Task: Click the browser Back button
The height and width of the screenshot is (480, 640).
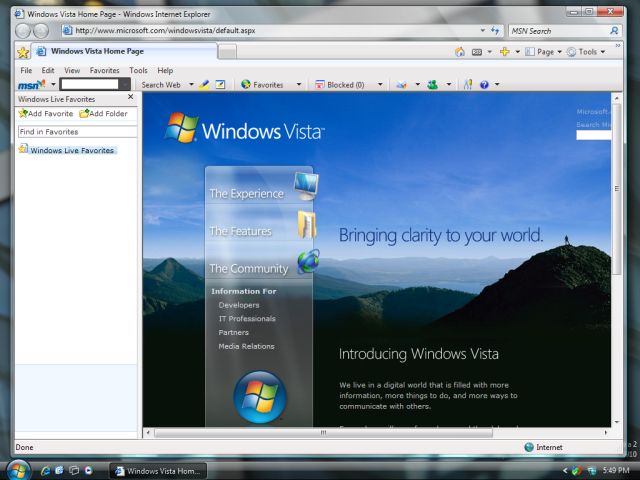Action: (23, 31)
